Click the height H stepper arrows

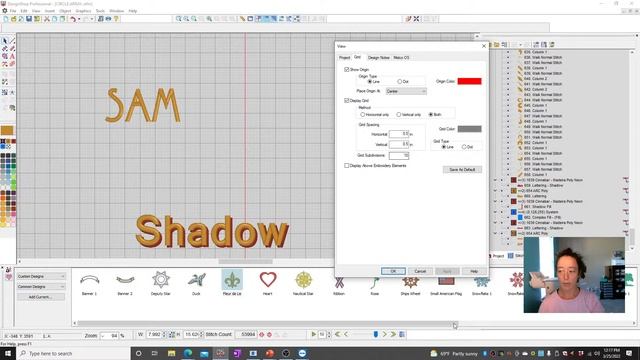coord(201,335)
